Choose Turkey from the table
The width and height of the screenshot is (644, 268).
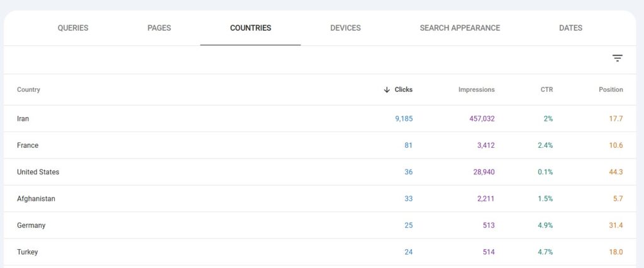28,252
